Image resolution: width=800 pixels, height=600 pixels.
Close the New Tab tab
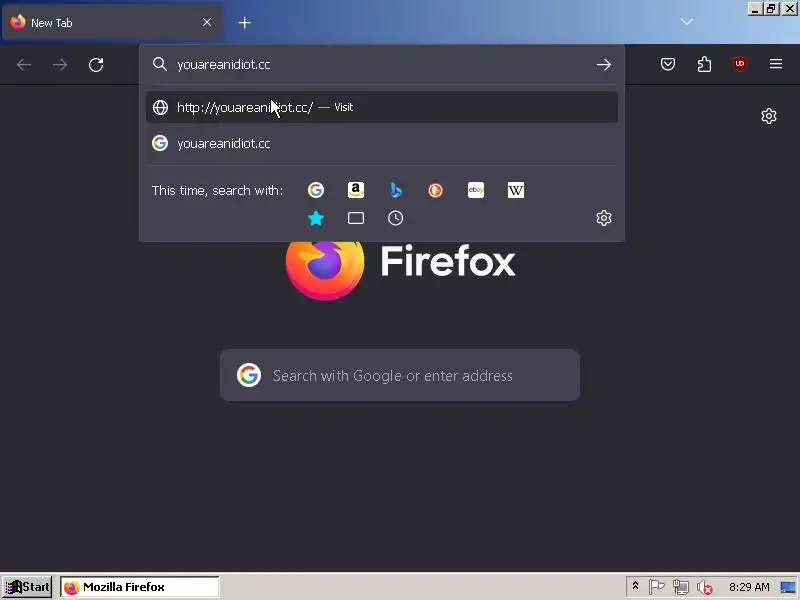point(207,22)
